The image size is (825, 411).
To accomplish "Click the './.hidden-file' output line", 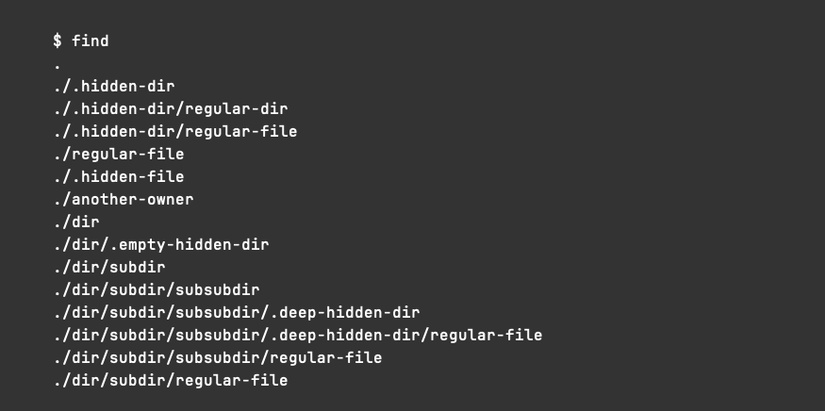I will click(x=119, y=177).
